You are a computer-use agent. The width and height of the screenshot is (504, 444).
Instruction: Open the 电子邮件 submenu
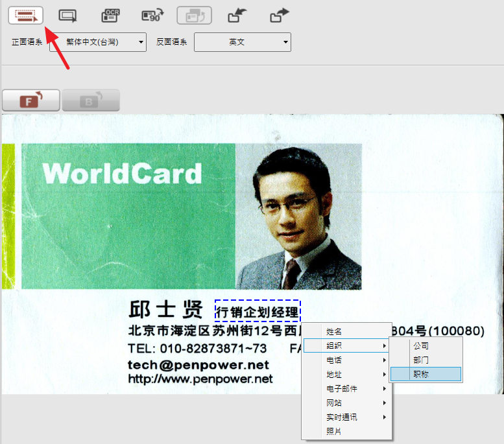click(348, 388)
